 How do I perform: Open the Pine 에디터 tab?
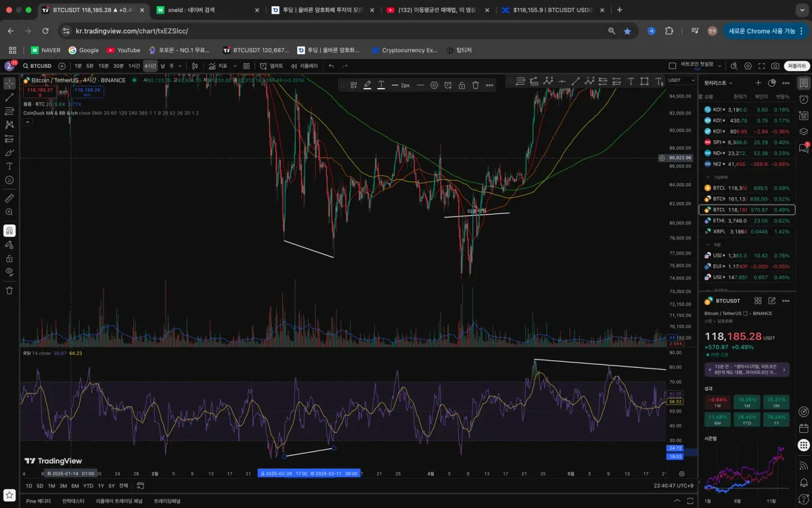39,501
